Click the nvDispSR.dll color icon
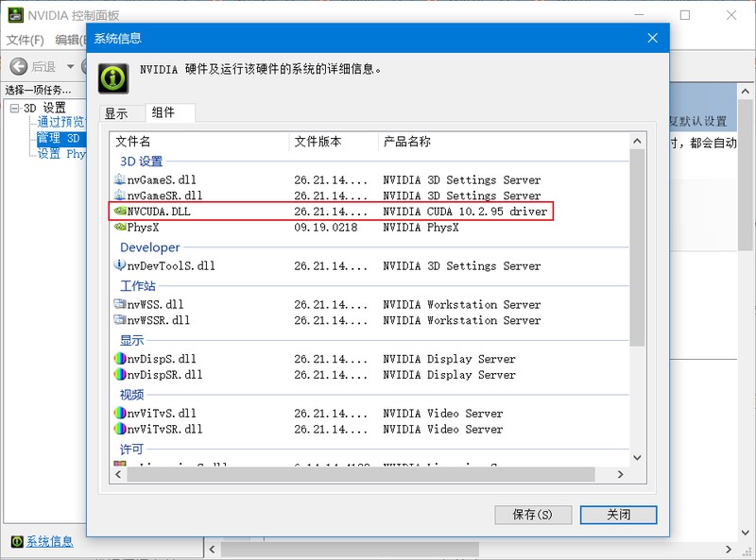 [x=120, y=375]
